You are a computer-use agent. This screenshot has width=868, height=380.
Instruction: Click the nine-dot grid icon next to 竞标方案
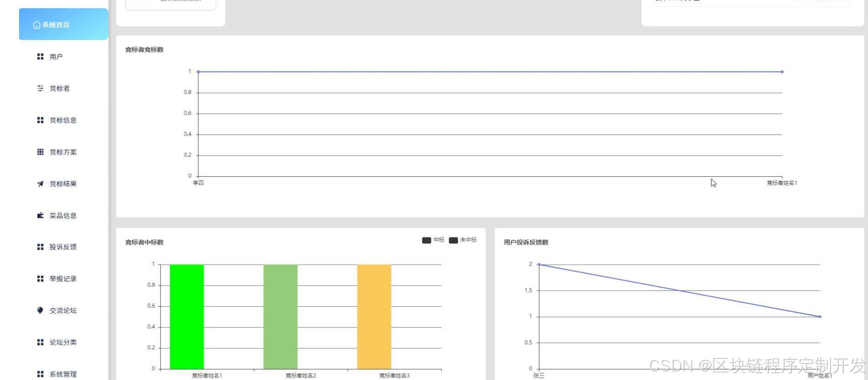(x=40, y=152)
